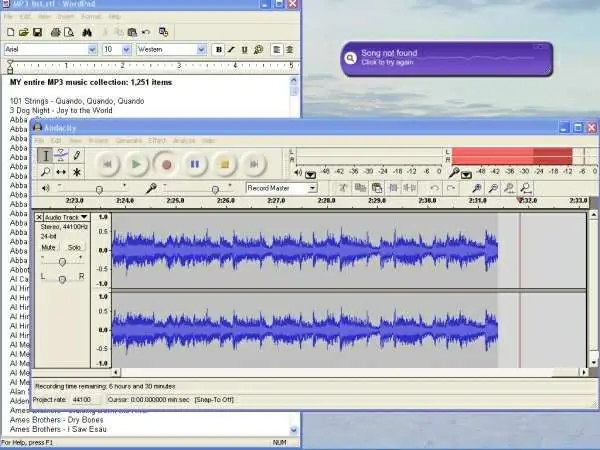Click the Skip to Start button
This screenshot has height=450, width=600.
coord(107,164)
